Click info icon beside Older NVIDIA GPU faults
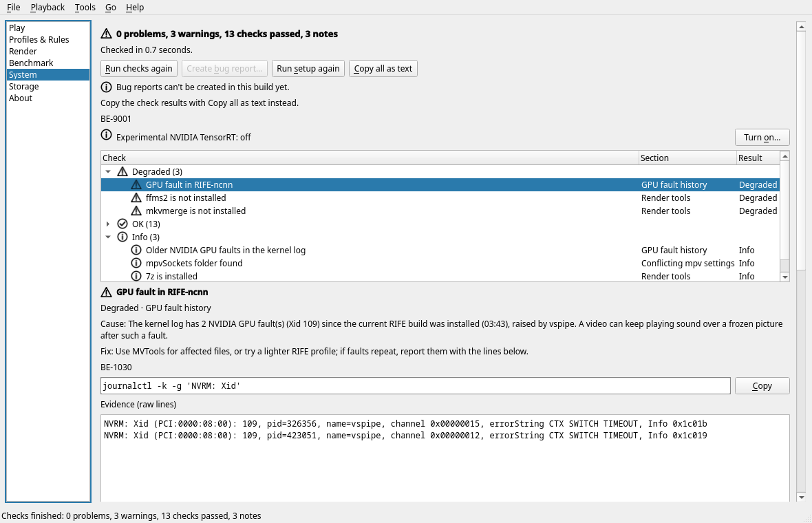The height and width of the screenshot is (523, 812). (x=136, y=250)
